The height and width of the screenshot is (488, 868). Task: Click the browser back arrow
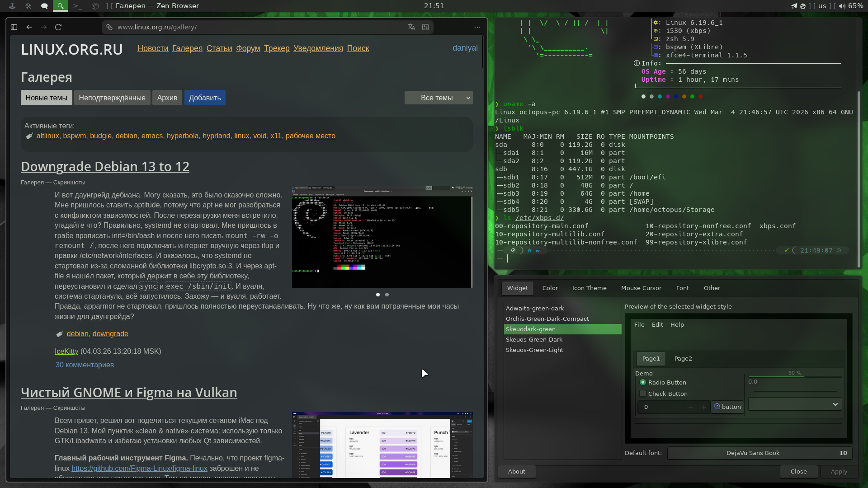[x=29, y=27]
